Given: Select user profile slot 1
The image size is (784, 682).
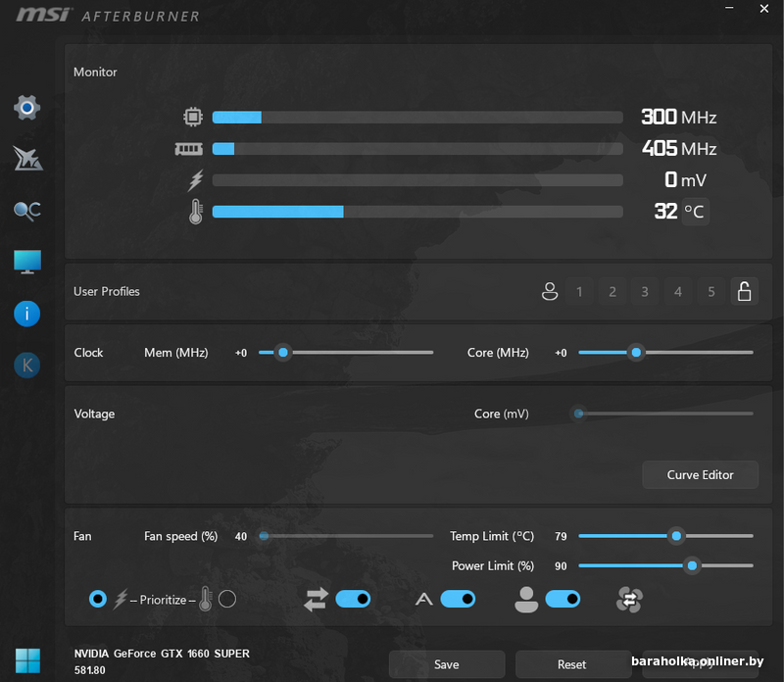Looking at the screenshot, I should point(579,291).
